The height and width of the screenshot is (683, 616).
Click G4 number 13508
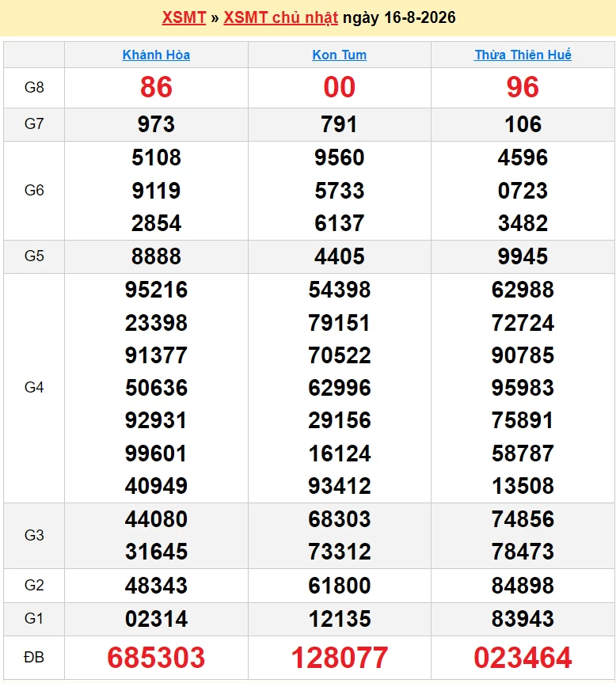pos(523,486)
